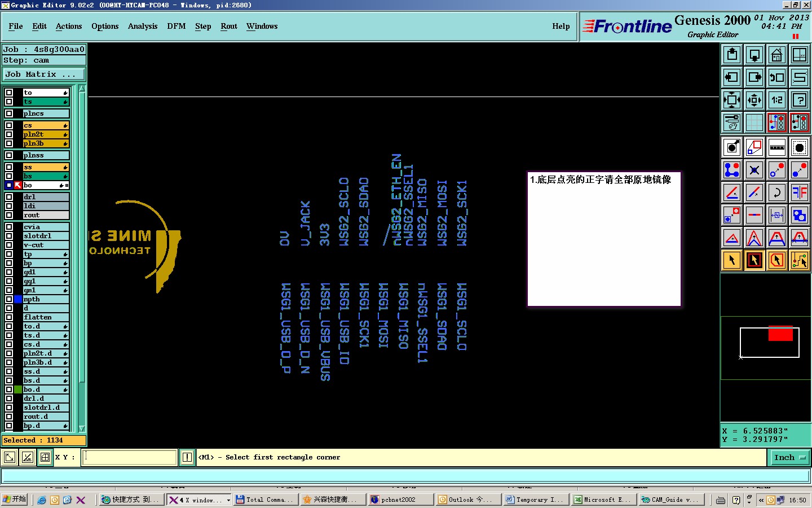Click the blue connected pads icon
This screenshot has height=508, width=812.
click(x=732, y=170)
